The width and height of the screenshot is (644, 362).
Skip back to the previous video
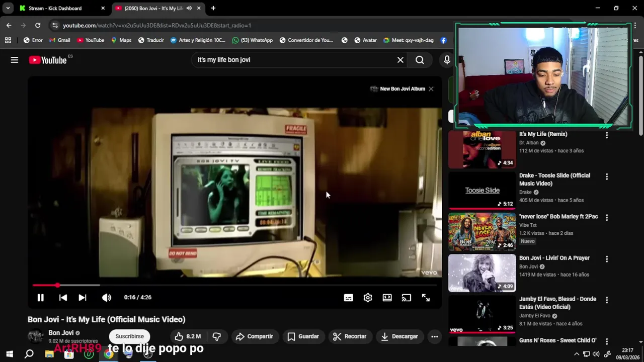tap(63, 298)
